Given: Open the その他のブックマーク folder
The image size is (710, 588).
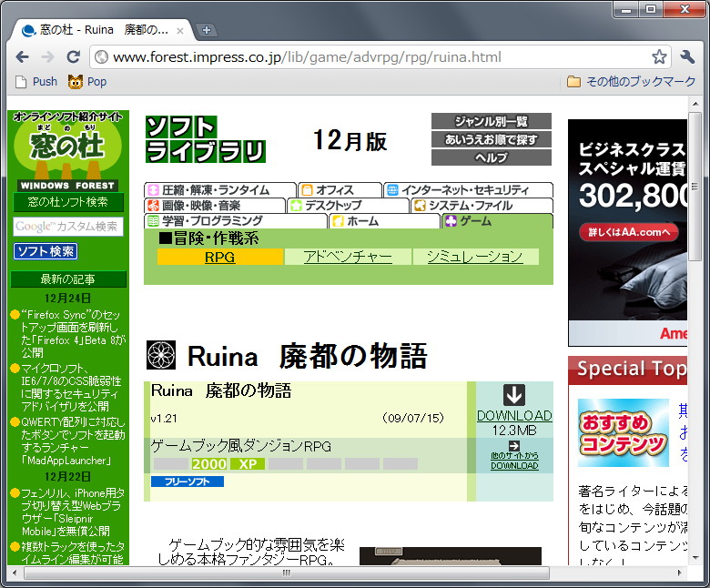Looking at the screenshot, I should click(631, 82).
